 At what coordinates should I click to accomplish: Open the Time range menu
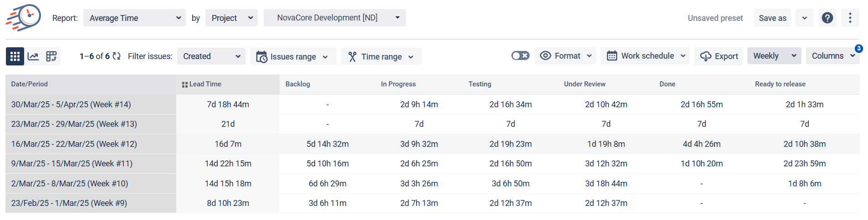tap(381, 57)
